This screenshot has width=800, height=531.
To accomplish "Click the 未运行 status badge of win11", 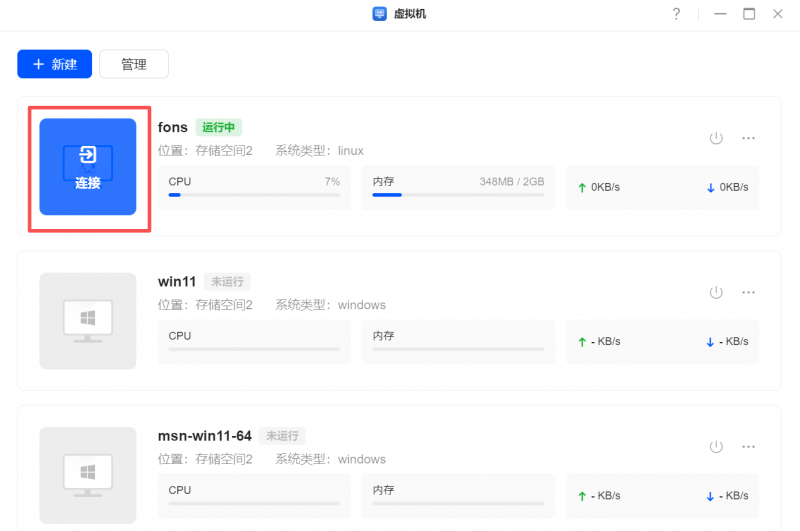I will (226, 281).
